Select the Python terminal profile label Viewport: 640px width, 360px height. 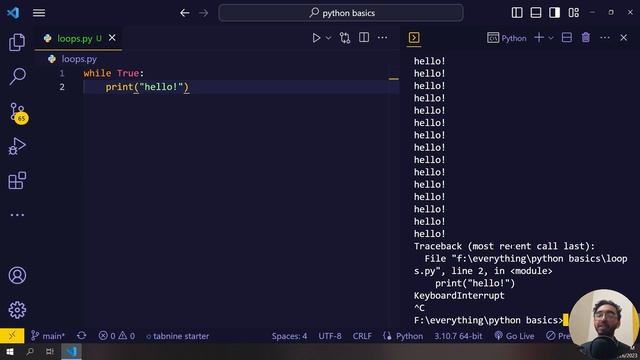[507, 38]
